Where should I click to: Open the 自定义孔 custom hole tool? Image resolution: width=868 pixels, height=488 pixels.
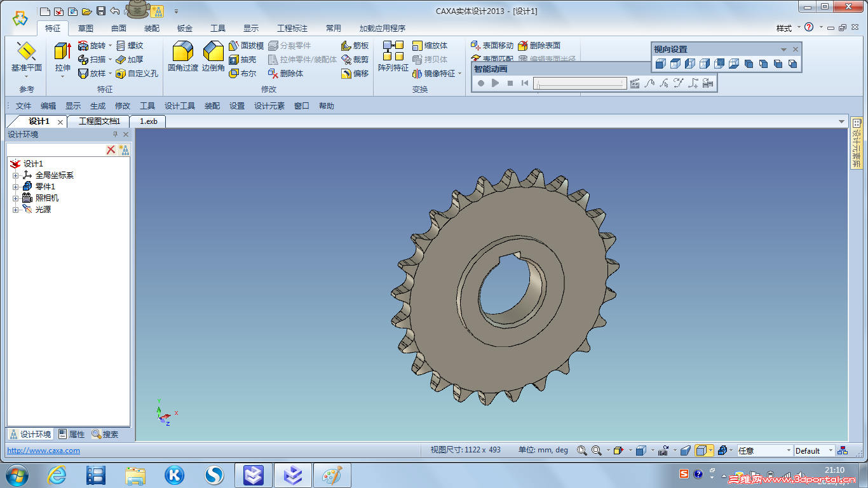pos(137,74)
